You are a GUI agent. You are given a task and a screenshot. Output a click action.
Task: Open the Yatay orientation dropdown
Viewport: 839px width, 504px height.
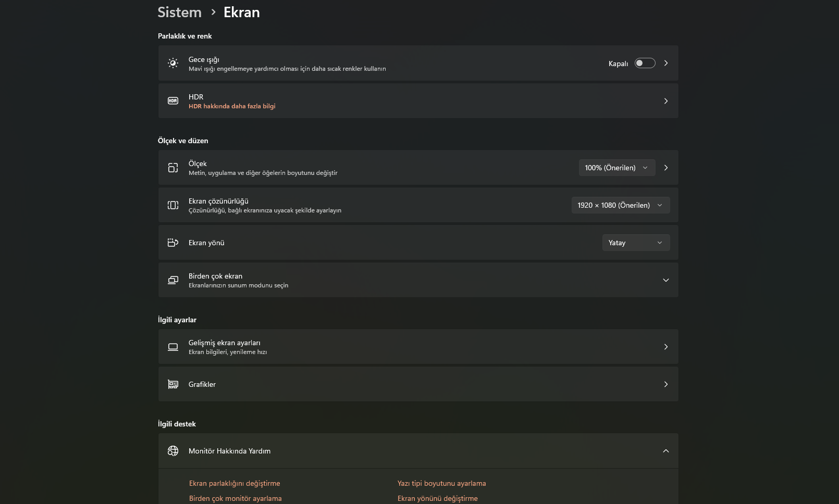[x=636, y=243]
